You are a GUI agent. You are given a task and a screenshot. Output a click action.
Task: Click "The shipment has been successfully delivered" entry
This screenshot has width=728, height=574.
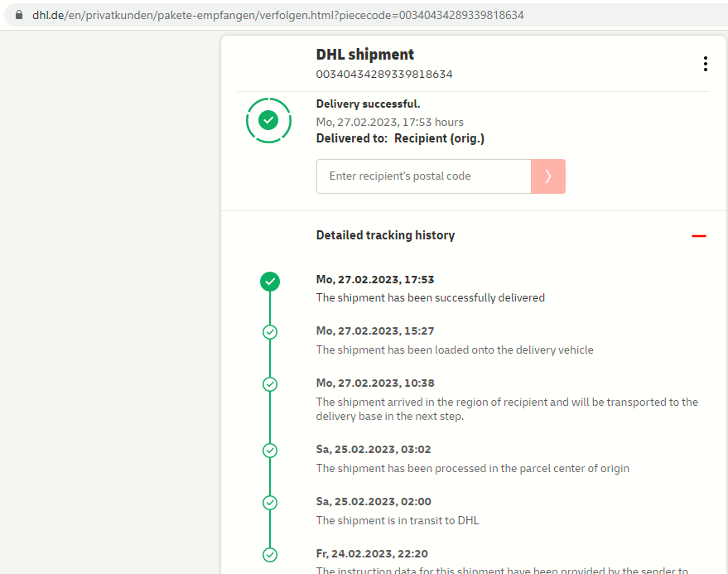pos(430,297)
